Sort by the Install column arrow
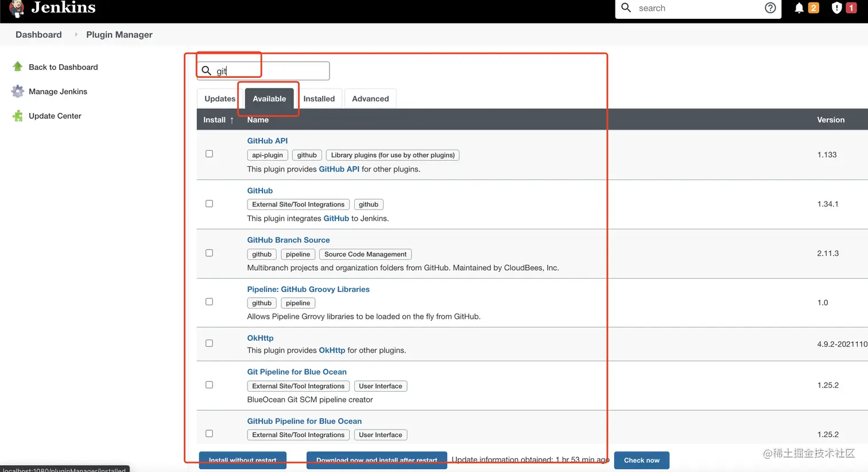Screen dimensions: 868x472 click(232, 120)
